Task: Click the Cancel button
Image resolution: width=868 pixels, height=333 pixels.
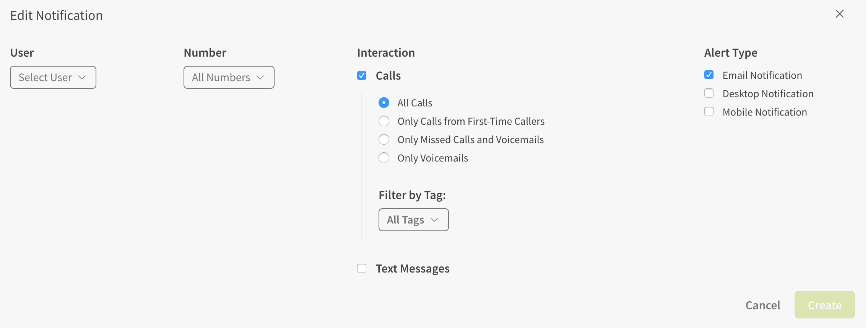Action: [763, 305]
